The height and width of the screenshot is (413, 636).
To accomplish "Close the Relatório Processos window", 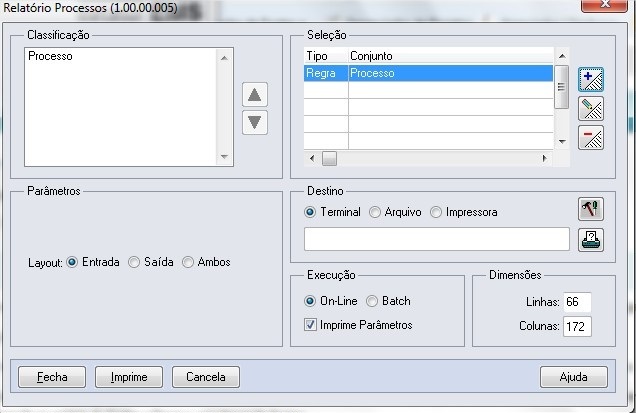I will pyautogui.click(x=604, y=5).
